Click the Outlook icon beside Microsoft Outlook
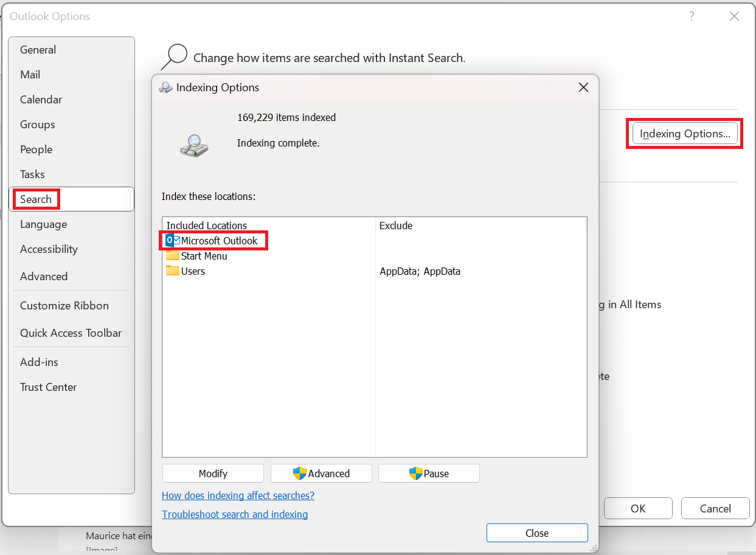Viewport: 756px width, 555px height. (173, 241)
